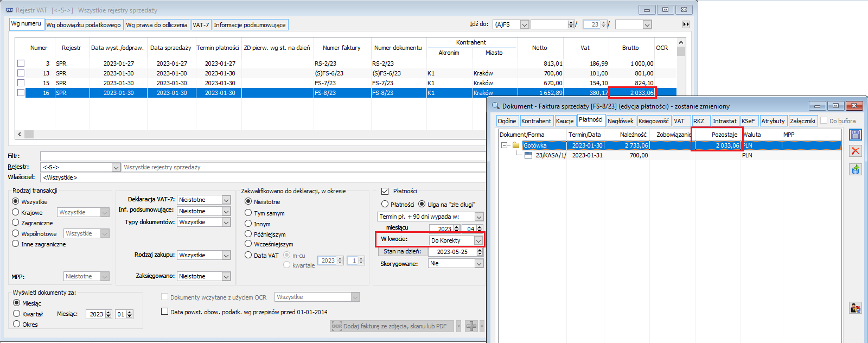Click the Netto column header
The width and height of the screenshot is (868, 343).
[540, 48]
